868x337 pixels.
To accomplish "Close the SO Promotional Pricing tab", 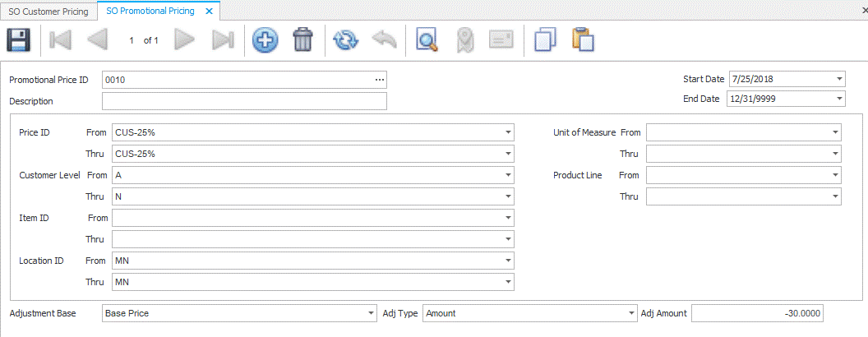I will pos(209,12).
